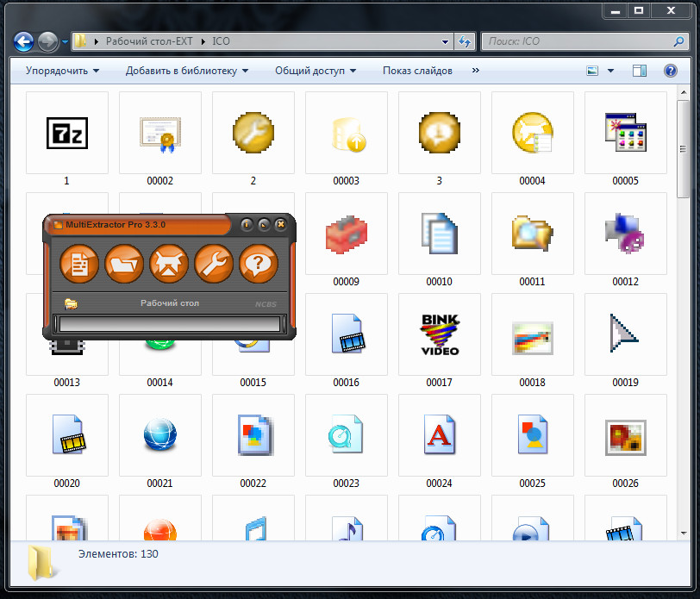Open MultiExtractor settings wrench button

[214, 264]
